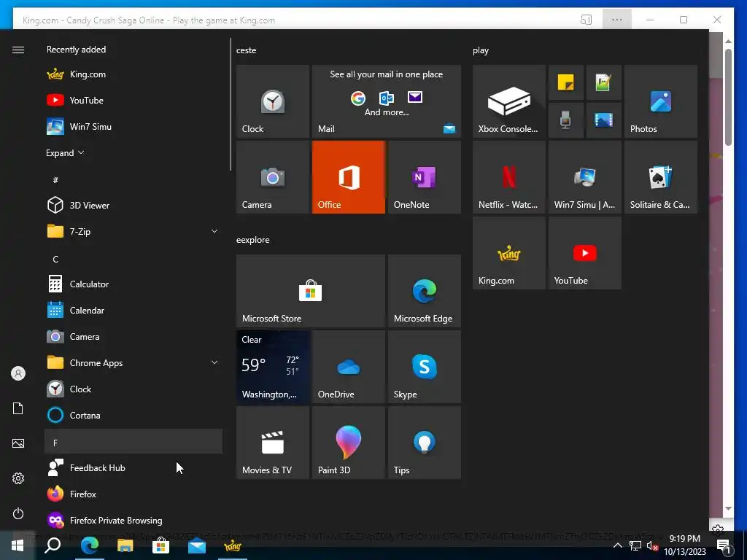Click the ceste group title
This screenshot has height=560, width=747.
(247, 50)
